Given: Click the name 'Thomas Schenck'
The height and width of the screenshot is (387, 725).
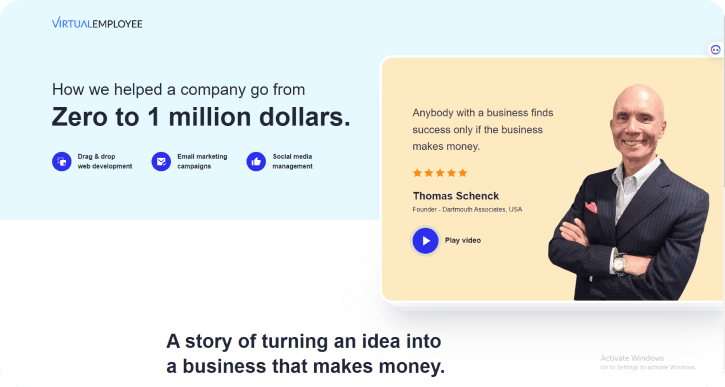Looking at the screenshot, I should (456, 196).
